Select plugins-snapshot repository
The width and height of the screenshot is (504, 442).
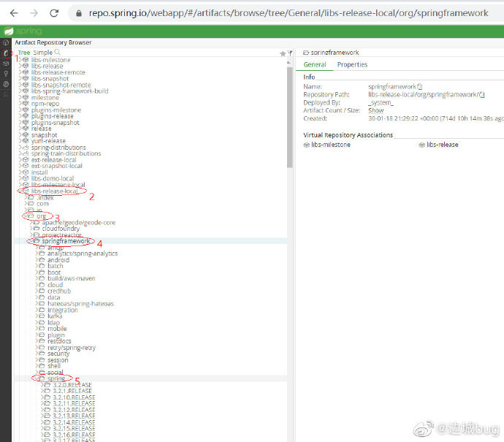click(55, 123)
